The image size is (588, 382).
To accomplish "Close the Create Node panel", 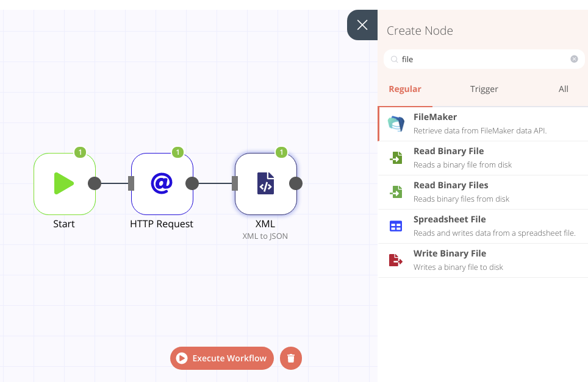I will (x=362, y=25).
